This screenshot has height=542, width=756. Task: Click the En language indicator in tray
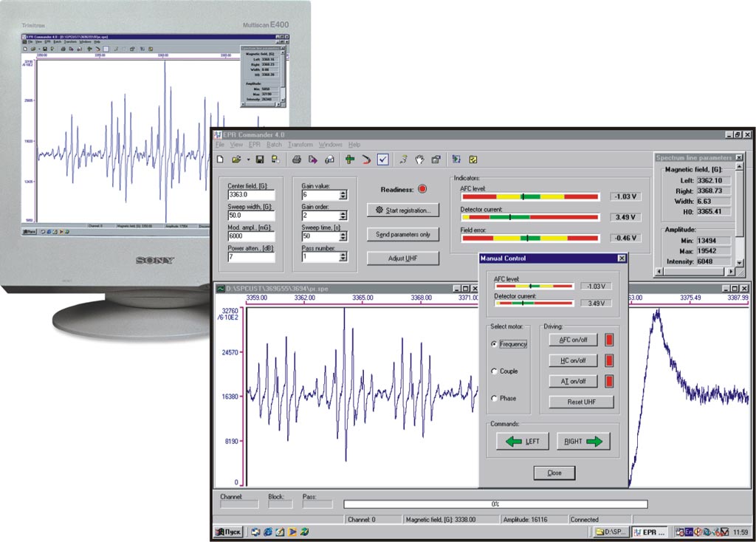(x=689, y=532)
